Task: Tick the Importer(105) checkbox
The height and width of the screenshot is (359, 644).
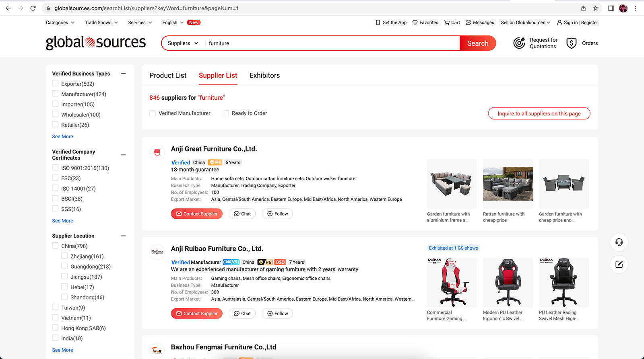Action: (x=55, y=104)
